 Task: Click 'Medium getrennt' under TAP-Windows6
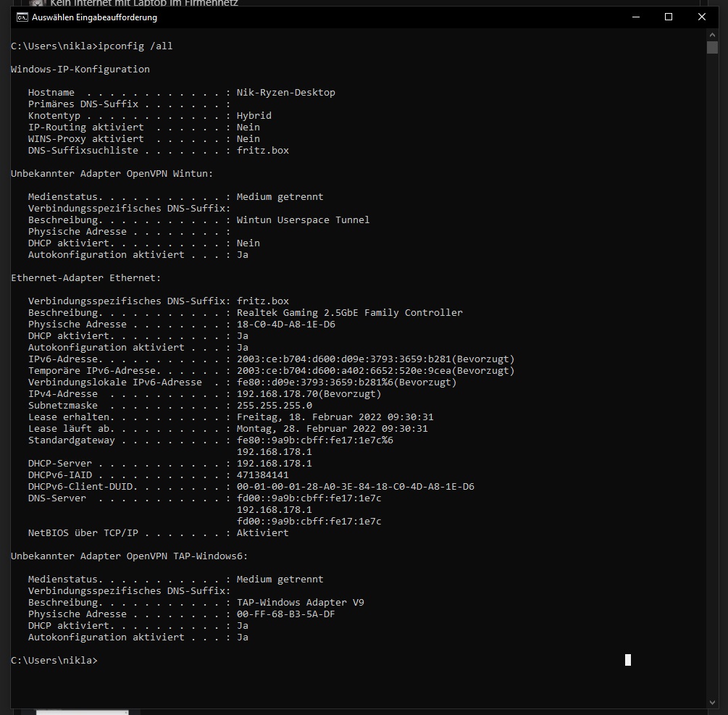click(280, 580)
